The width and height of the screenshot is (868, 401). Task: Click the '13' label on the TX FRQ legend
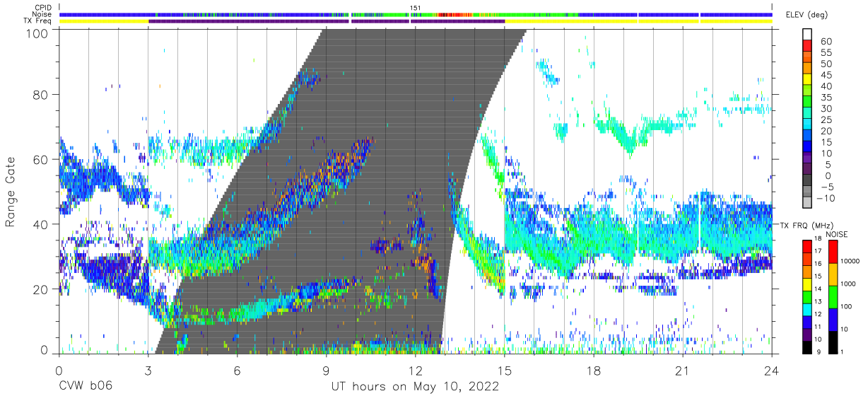coord(818,301)
